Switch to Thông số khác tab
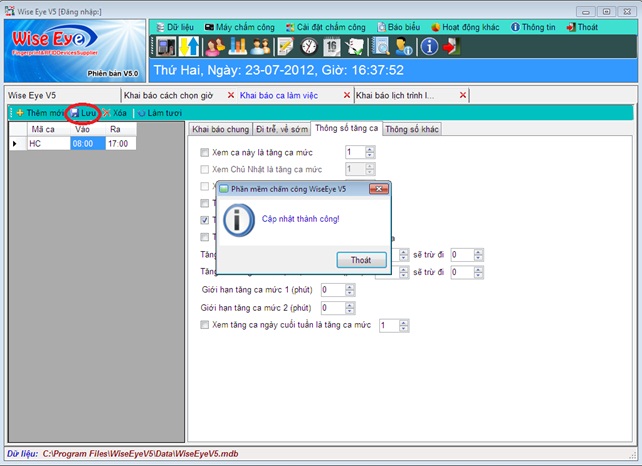Viewport: 642px width, 466px height. point(412,129)
